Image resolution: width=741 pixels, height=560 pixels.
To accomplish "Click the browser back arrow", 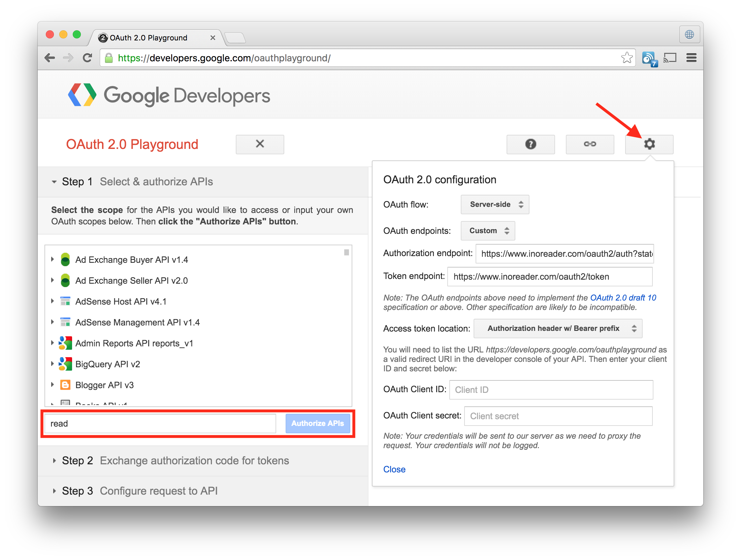I will (x=50, y=58).
